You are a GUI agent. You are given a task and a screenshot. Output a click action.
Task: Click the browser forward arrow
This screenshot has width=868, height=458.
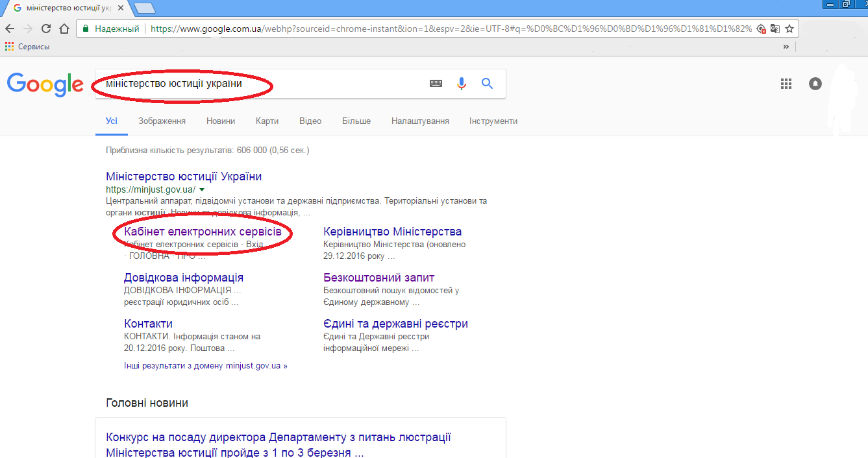click(28, 29)
